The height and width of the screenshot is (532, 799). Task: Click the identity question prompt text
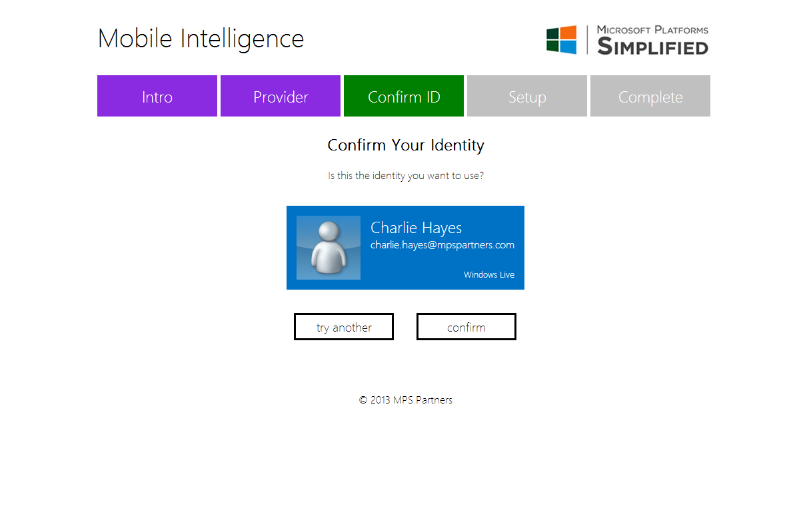(406, 176)
